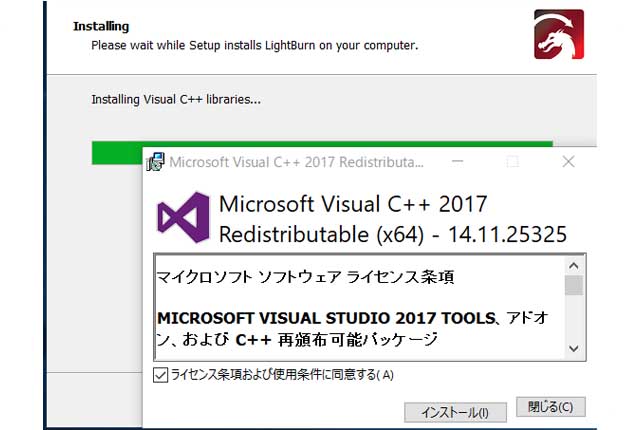The height and width of the screenshot is (430, 640).
Task: Click the Installing Visual C++ libraries status text
Action: coord(176,100)
